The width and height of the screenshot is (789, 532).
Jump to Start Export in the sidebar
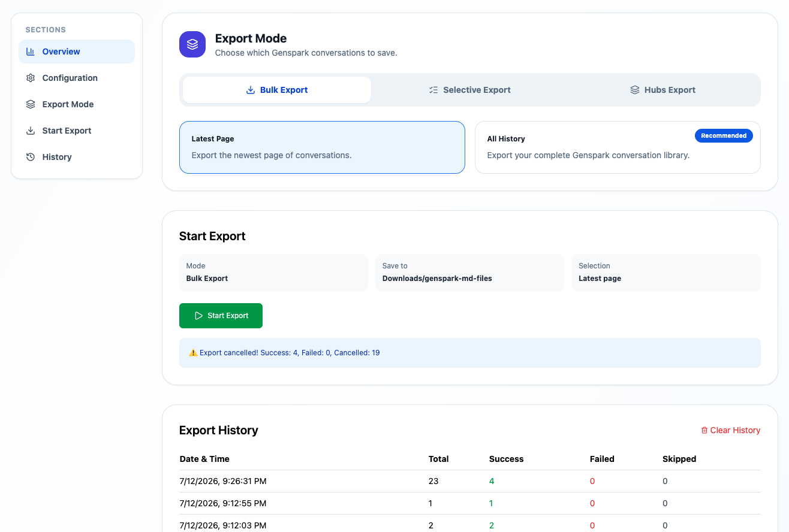[x=77, y=131]
